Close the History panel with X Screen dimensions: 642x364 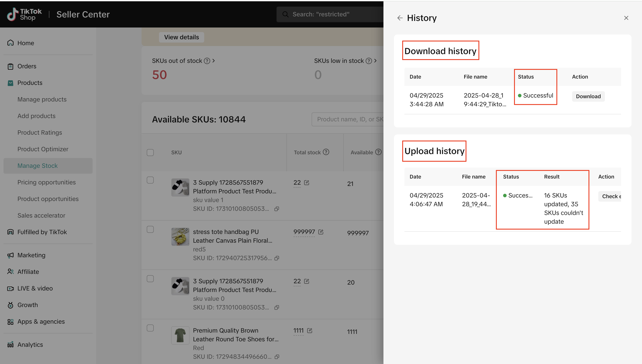[x=626, y=18]
